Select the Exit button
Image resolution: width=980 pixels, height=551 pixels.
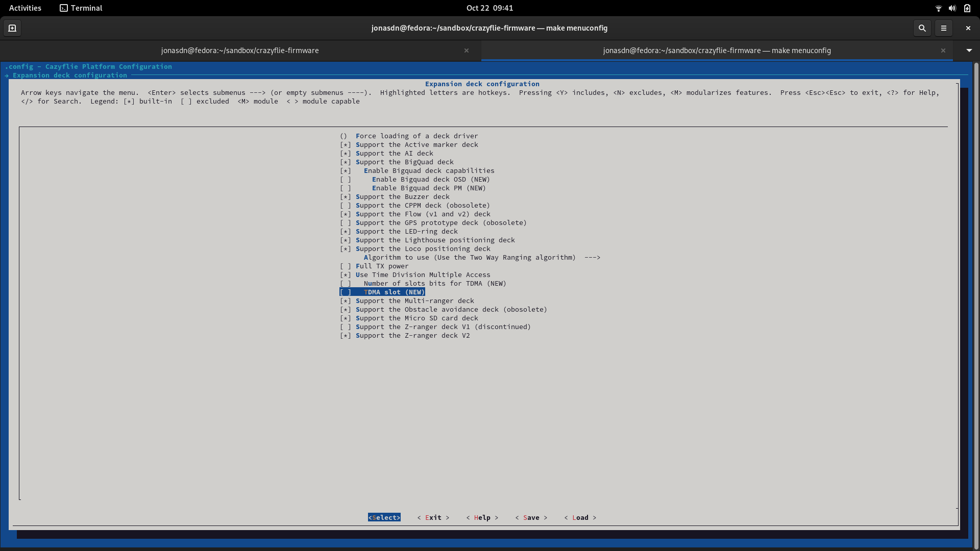(x=433, y=517)
